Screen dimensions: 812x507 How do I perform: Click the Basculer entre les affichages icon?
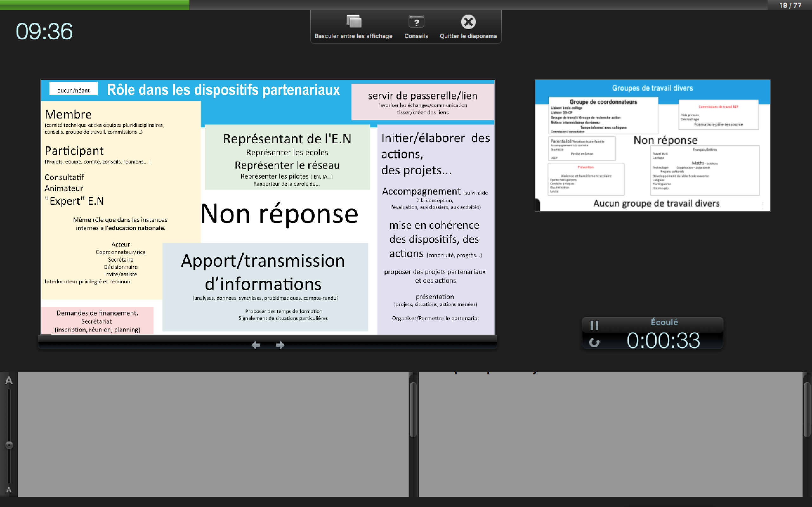coord(354,22)
